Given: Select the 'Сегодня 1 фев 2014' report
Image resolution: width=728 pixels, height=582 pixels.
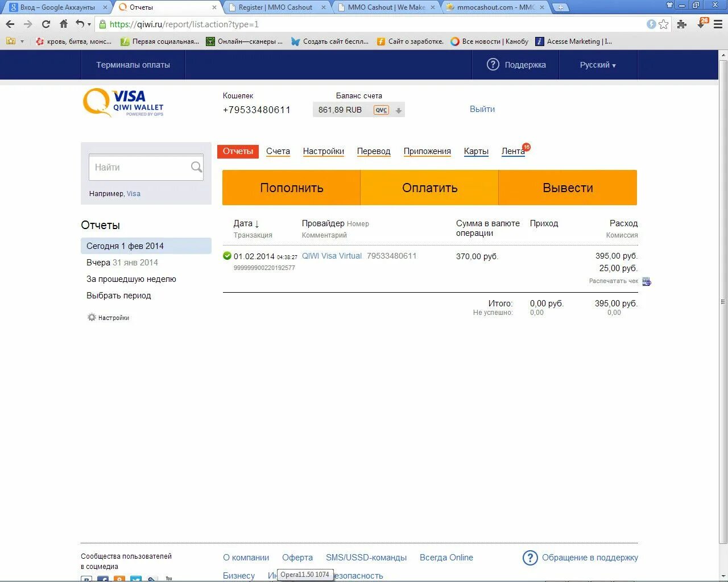Looking at the screenshot, I should [x=146, y=246].
